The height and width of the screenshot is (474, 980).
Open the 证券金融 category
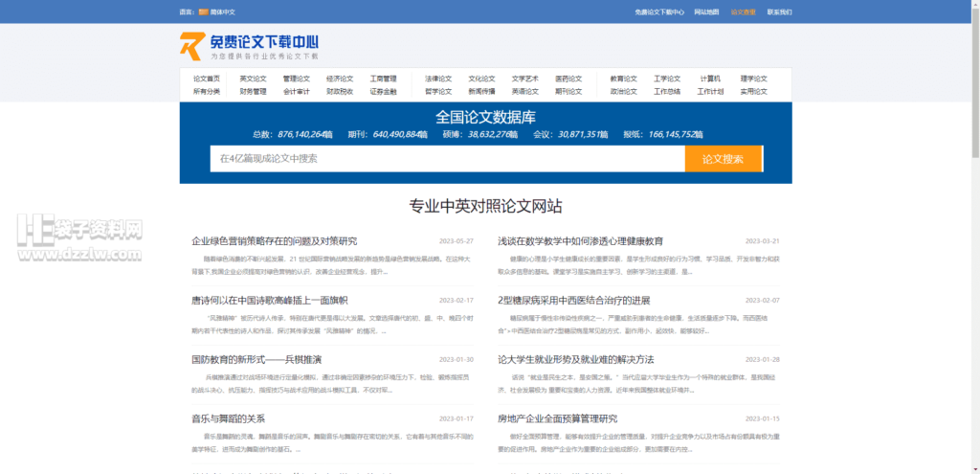pyautogui.click(x=383, y=91)
